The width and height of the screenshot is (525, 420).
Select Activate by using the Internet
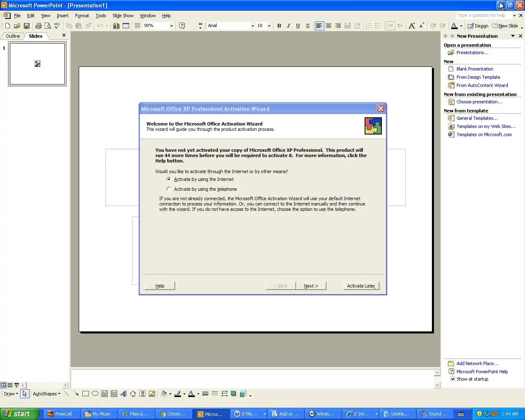201,179
